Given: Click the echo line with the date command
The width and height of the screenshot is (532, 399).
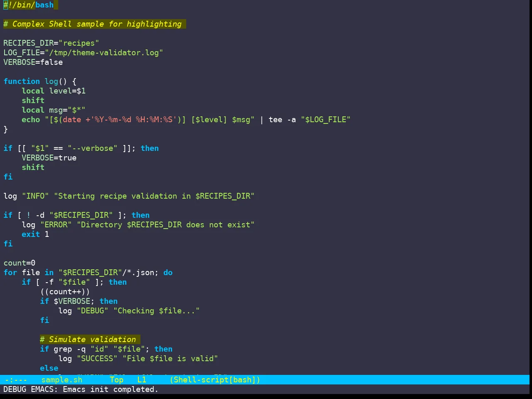Looking at the screenshot, I should (x=186, y=120).
